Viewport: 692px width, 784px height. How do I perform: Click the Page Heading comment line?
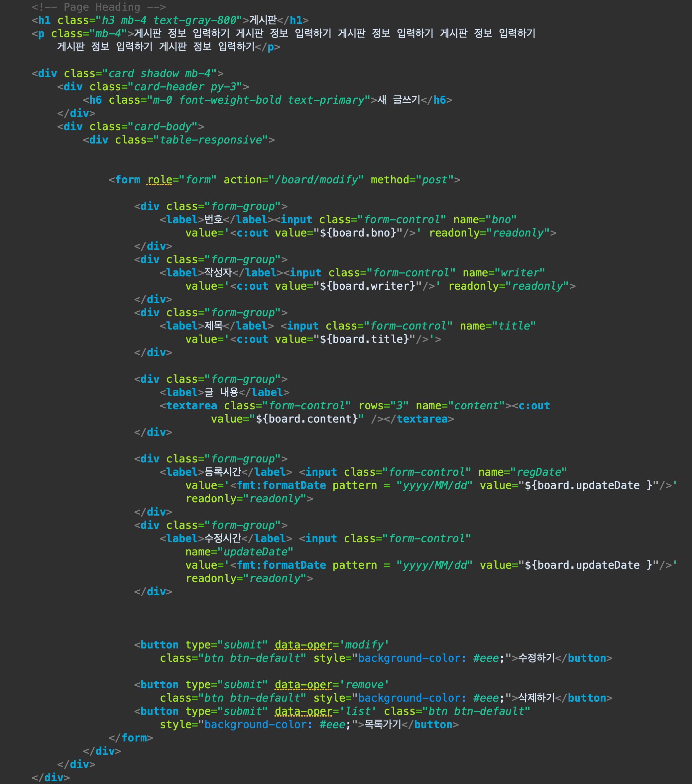tap(99, 7)
